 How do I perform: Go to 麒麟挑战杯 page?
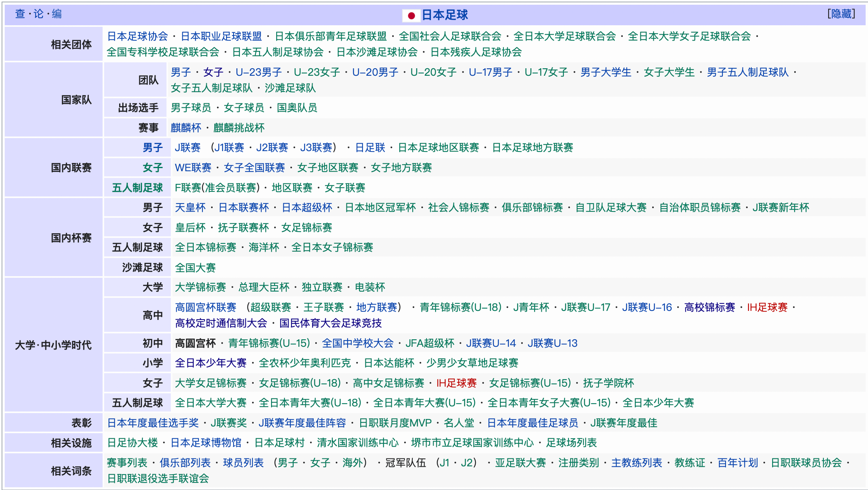coord(239,128)
